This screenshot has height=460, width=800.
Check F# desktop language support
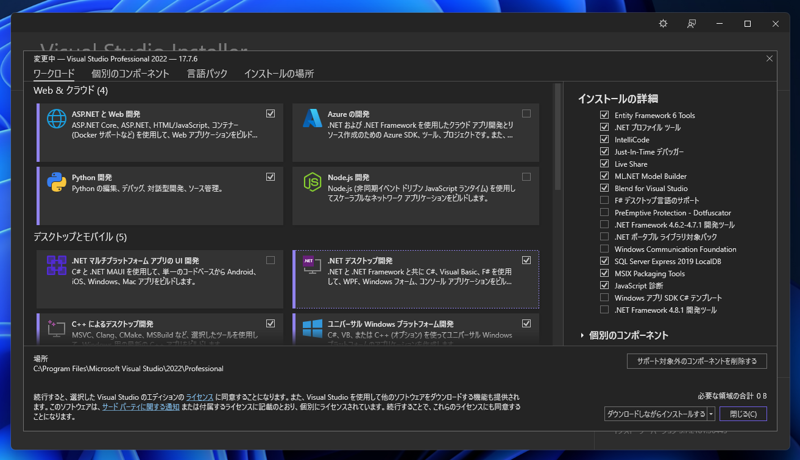point(604,200)
